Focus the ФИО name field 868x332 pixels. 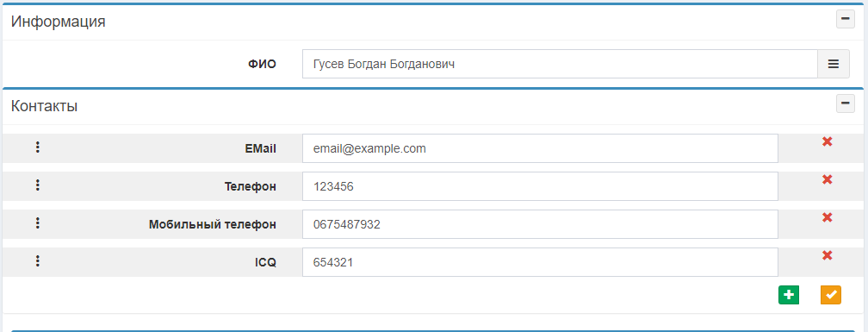coord(560,64)
